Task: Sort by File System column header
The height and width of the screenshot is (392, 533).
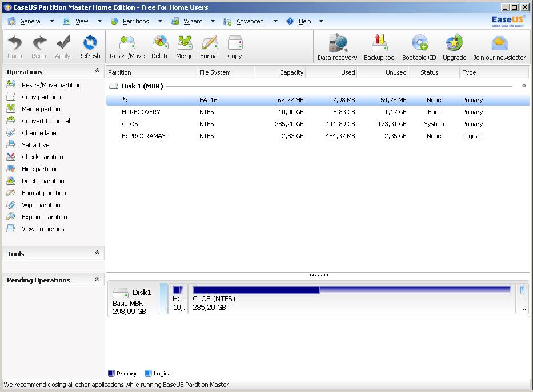Action: (226, 72)
